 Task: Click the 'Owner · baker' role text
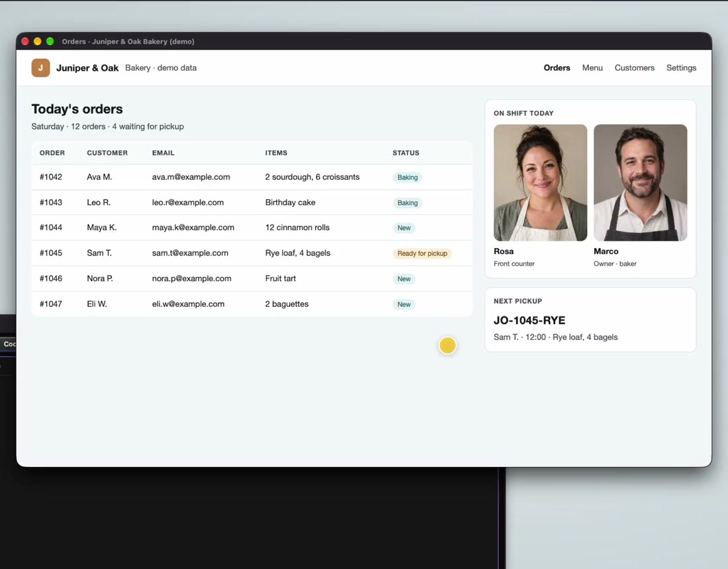[x=615, y=263]
